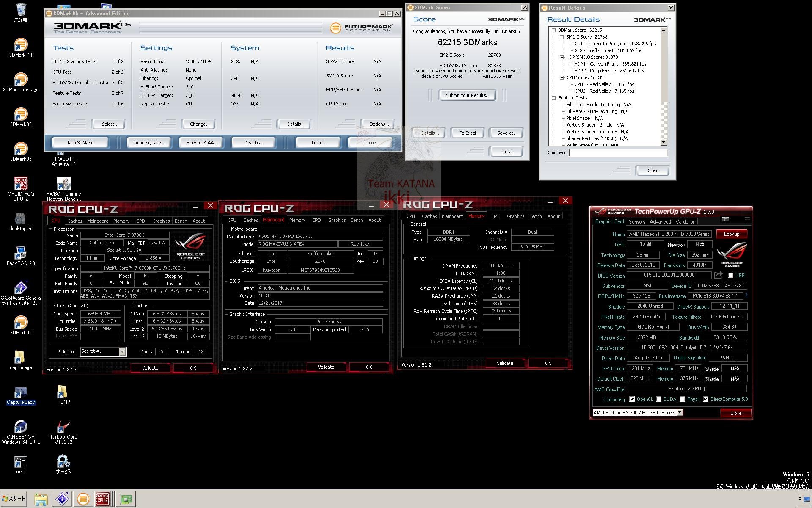
Task: Click the Comment input field
Action: [x=618, y=152]
